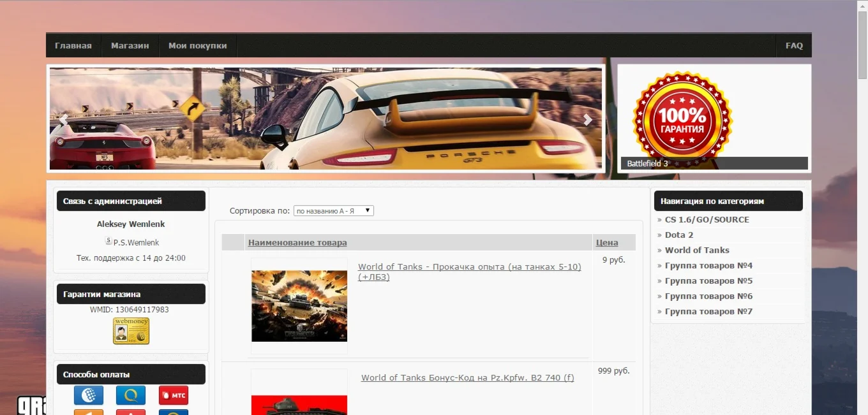Go to the previous slide in banner carousel
Image resolution: width=868 pixels, height=415 pixels.
pos(63,119)
